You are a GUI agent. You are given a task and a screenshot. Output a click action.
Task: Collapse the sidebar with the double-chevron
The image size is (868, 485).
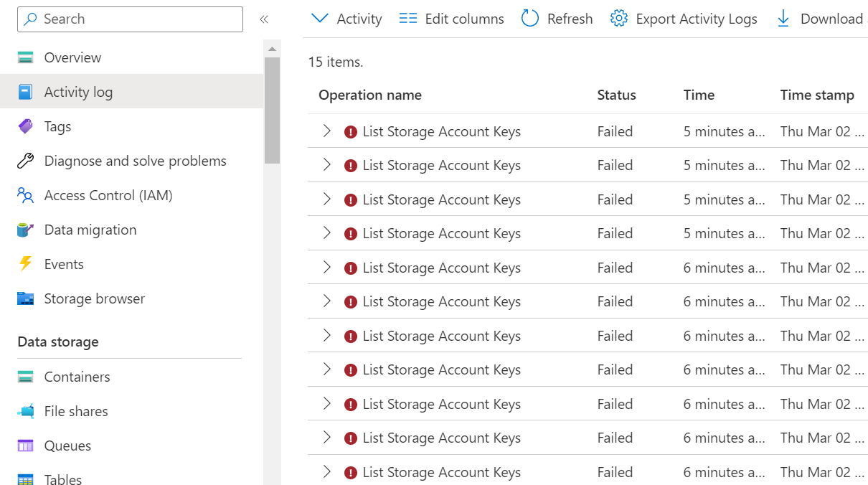click(x=264, y=19)
